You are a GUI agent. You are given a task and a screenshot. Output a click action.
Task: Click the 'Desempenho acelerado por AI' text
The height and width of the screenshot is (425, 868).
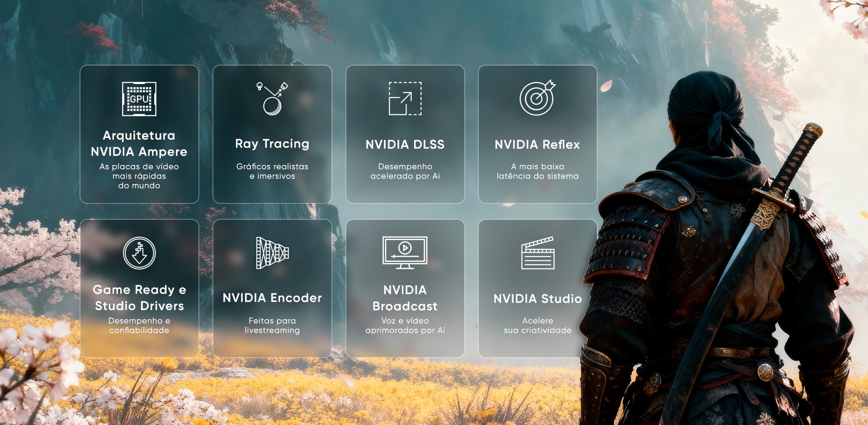(x=405, y=171)
